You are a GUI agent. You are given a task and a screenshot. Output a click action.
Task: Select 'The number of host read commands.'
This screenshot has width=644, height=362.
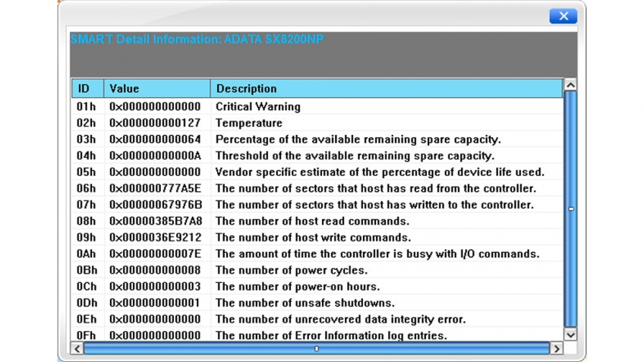coord(313,222)
